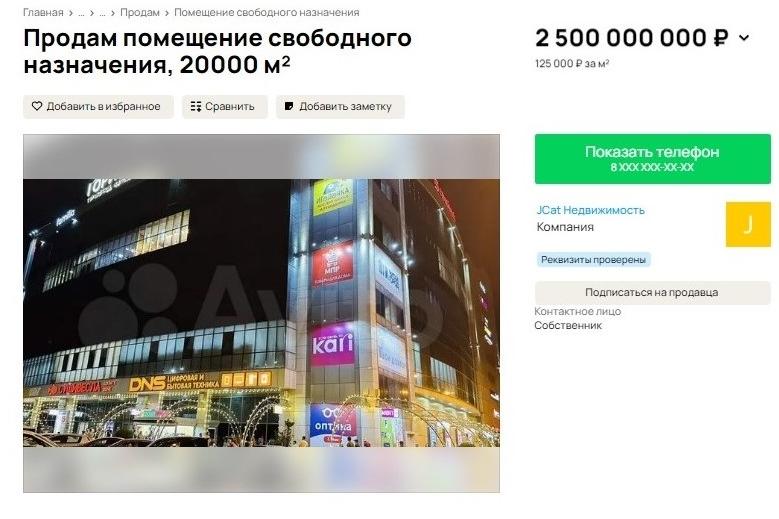Viewport: 779px width, 519px height.
Task: Click the yellow J seller avatar
Action: [x=748, y=224]
